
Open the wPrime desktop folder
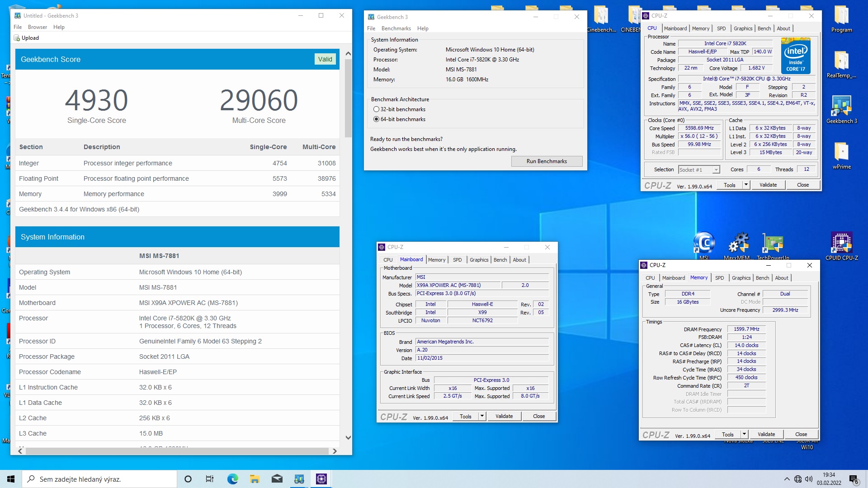coord(841,156)
